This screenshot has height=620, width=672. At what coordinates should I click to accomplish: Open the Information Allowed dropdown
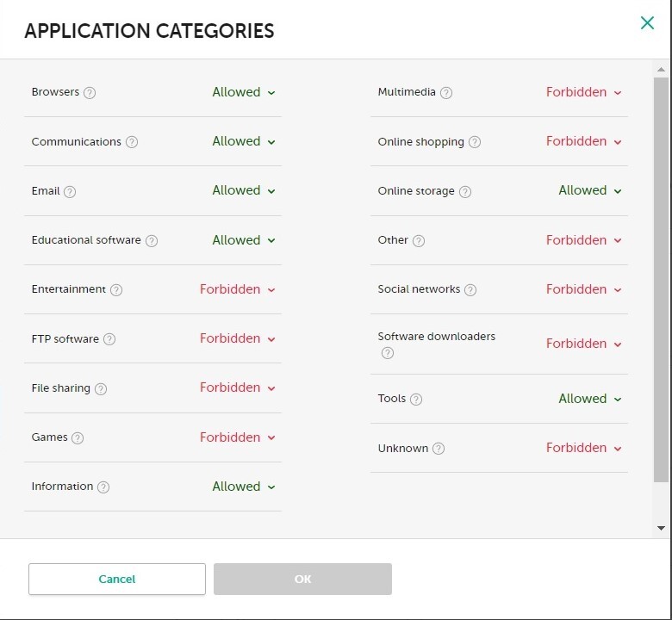pos(244,487)
